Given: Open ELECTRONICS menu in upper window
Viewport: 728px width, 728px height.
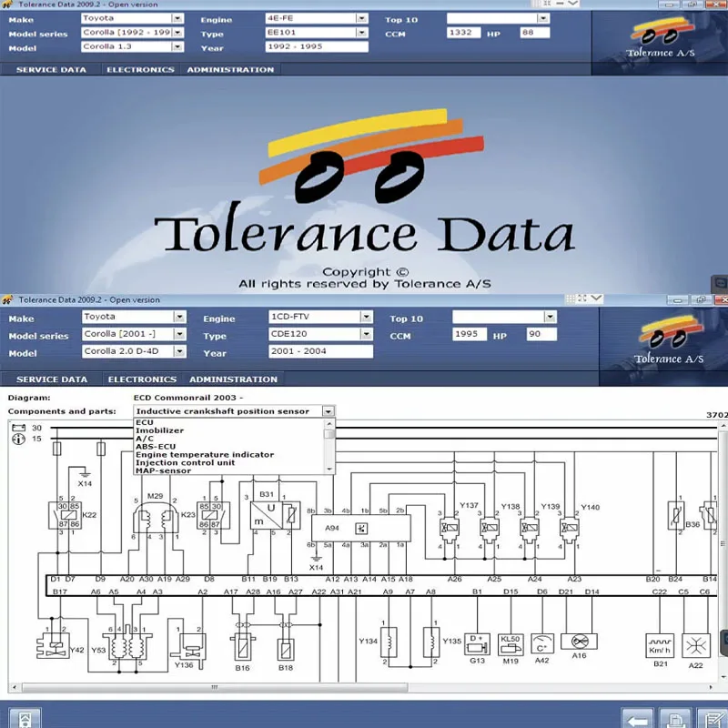Looking at the screenshot, I should click(140, 70).
